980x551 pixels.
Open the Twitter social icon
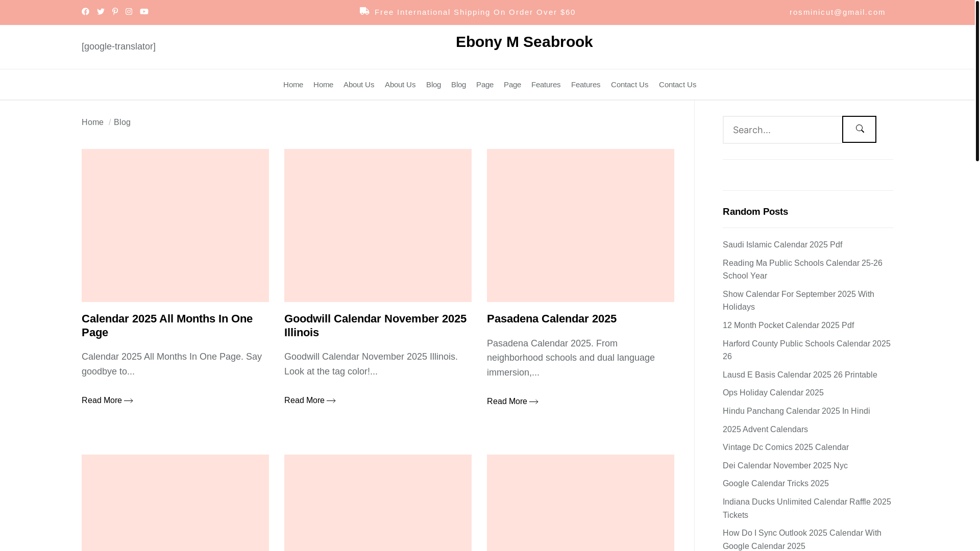[101, 11]
